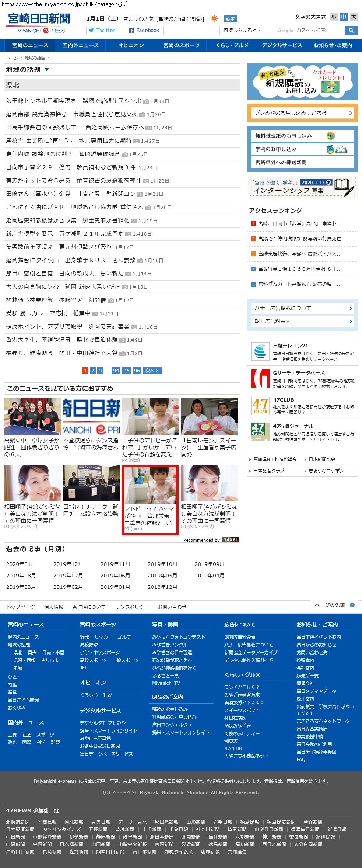Viewport: 362px width, 868px height.
Task: Select medium text size 中
Action: coord(344,17)
